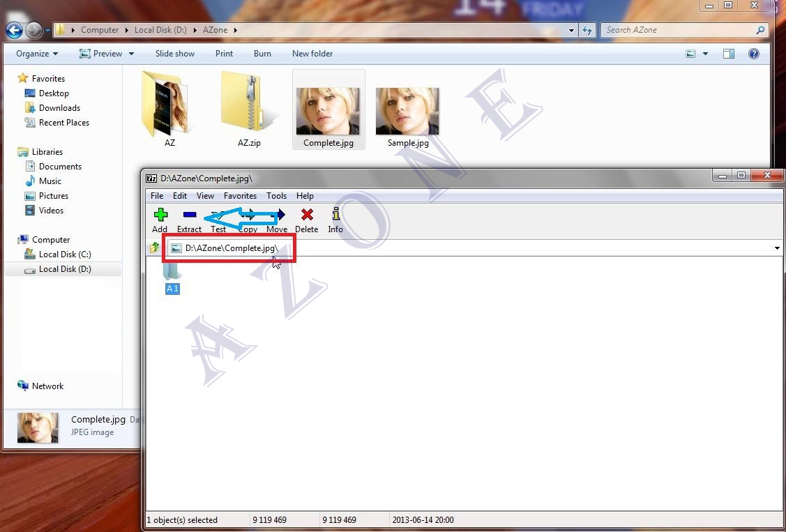Open the Tools menu in 7-Zip
Viewport: 786px width, 532px height.
tap(276, 196)
